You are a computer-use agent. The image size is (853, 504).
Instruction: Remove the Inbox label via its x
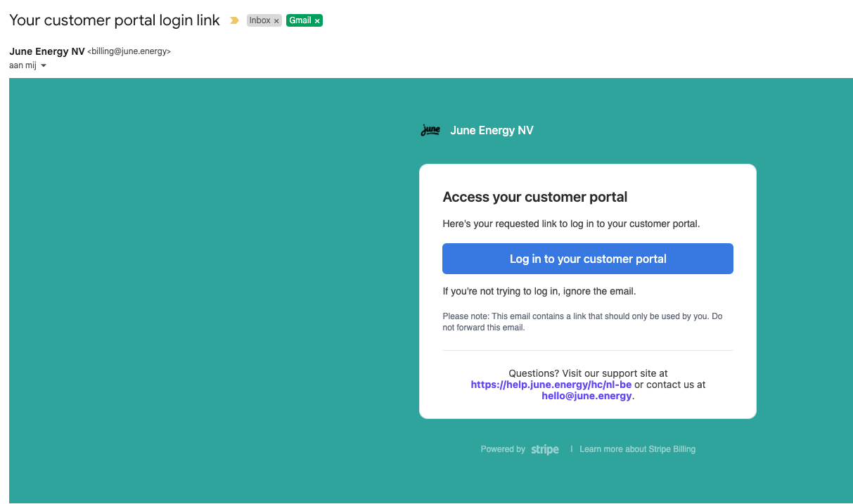coord(276,21)
